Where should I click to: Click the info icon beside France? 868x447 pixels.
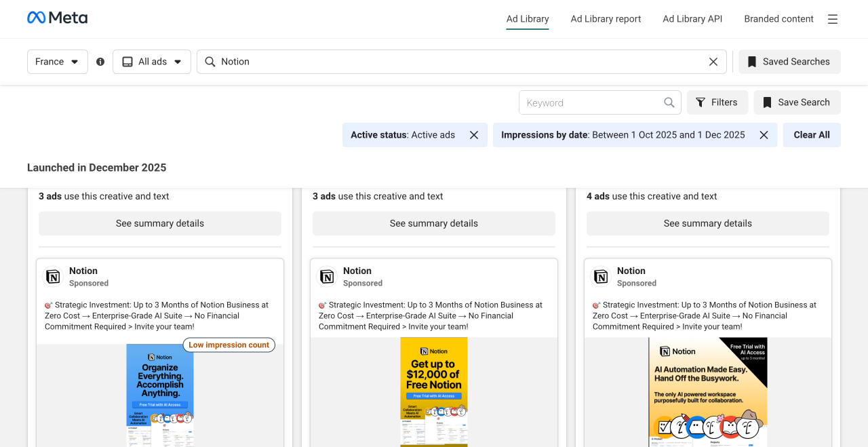point(100,62)
